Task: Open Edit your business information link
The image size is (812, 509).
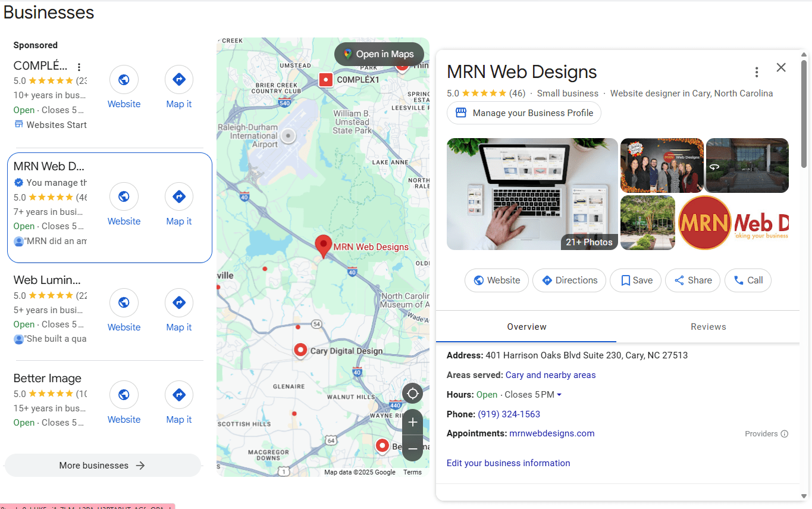Action: tap(508, 463)
